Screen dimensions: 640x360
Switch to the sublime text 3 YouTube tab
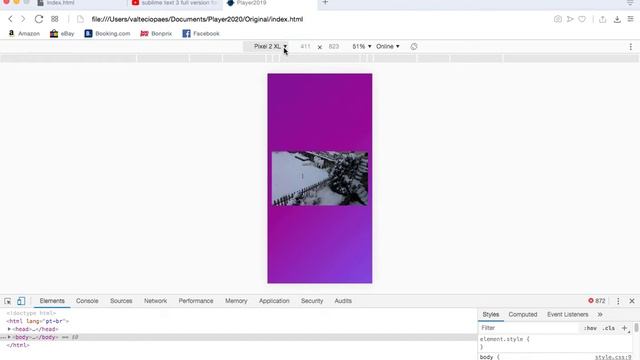(175, 3)
